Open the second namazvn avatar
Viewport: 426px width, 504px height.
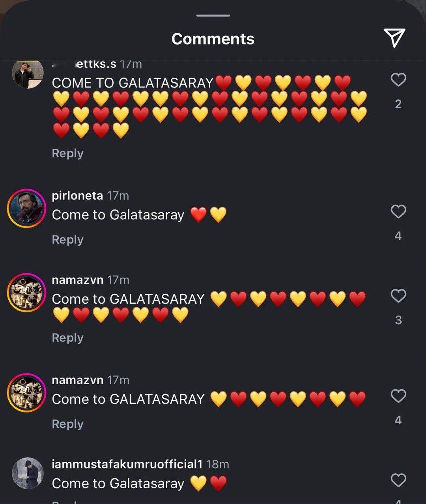[27, 393]
